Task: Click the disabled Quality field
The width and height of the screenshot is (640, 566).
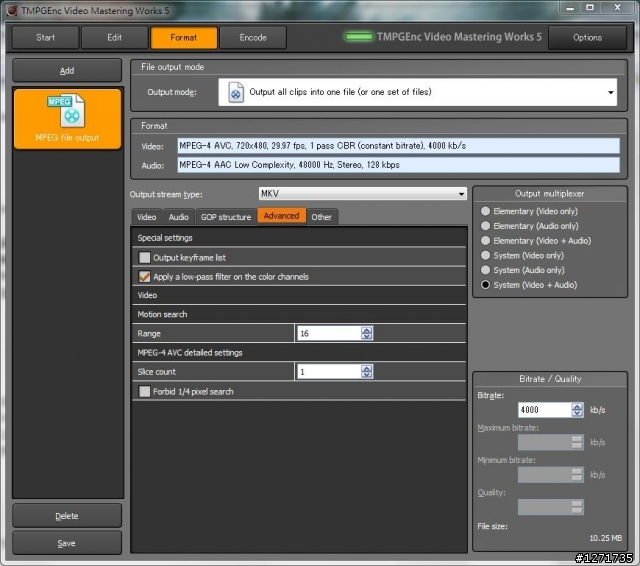Action: tap(551, 507)
